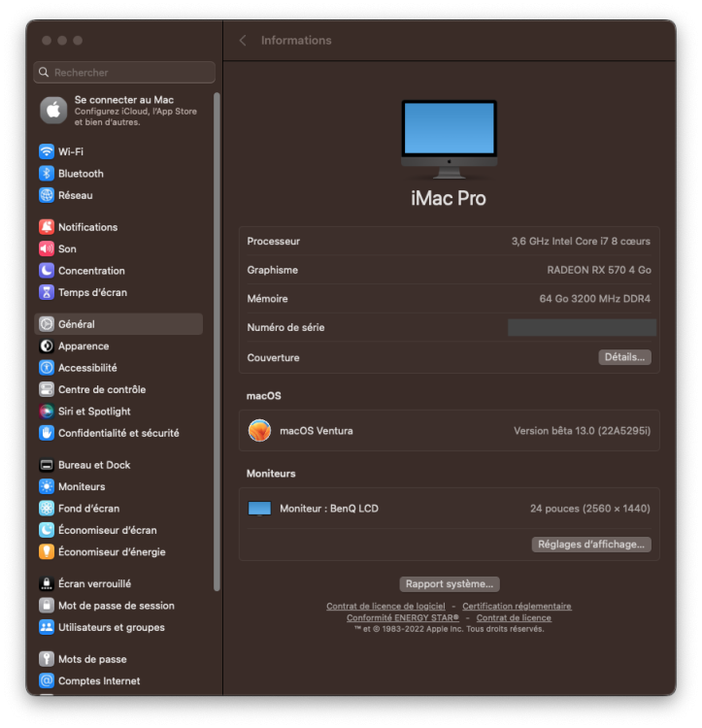
Task: Click the hidden Numéro de série value
Action: click(x=582, y=327)
